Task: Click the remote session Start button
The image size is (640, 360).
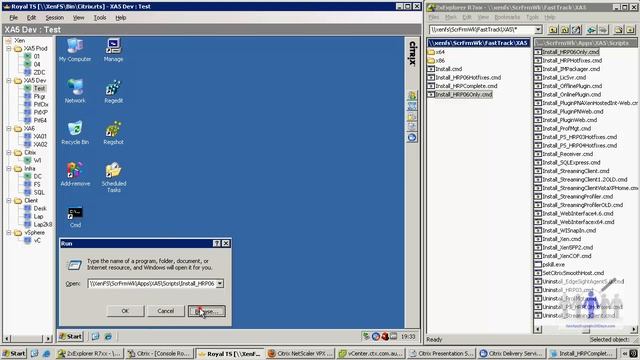Action: pos(71,336)
